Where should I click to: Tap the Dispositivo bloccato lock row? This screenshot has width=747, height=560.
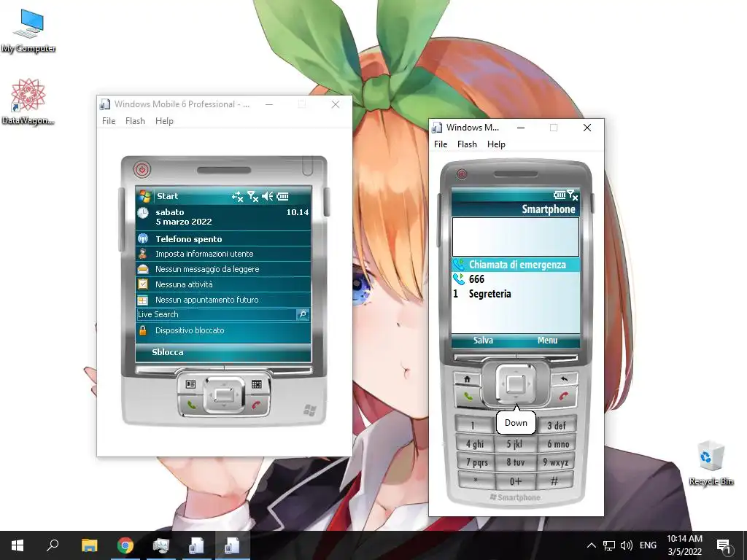[223, 330]
